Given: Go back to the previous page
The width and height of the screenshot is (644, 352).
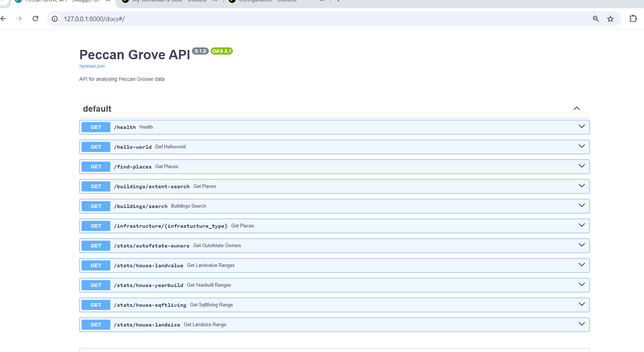Looking at the screenshot, I should (x=3, y=19).
